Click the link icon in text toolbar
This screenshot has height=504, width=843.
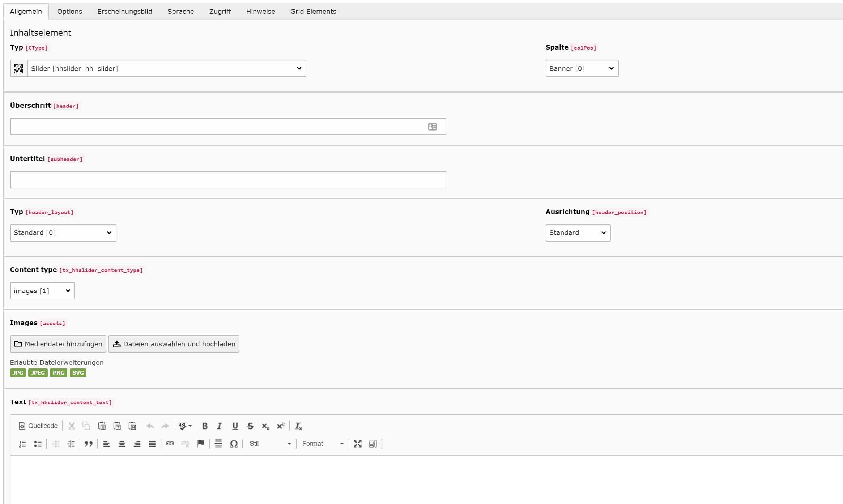170,443
